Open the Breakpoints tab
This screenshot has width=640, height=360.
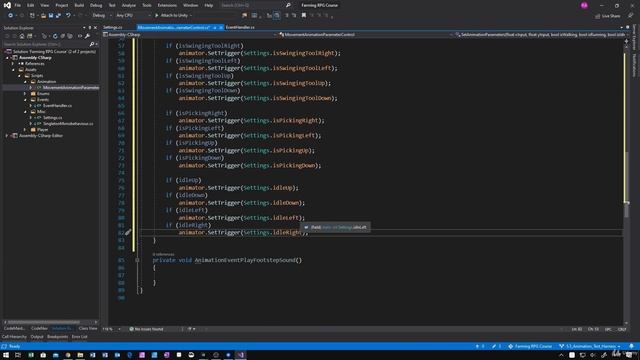pyautogui.click(x=58, y=337)
